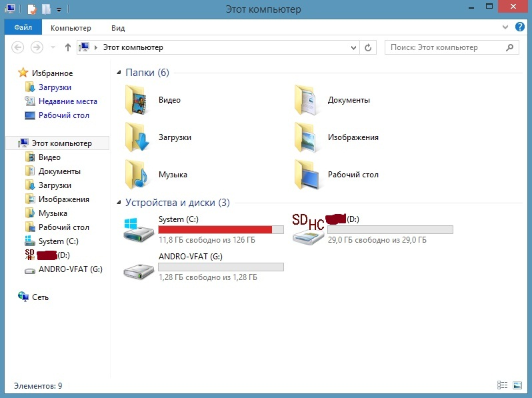This screenshot has width=532, height=398.
Task: Refresh the current location
Action: [x=369, y=47]
